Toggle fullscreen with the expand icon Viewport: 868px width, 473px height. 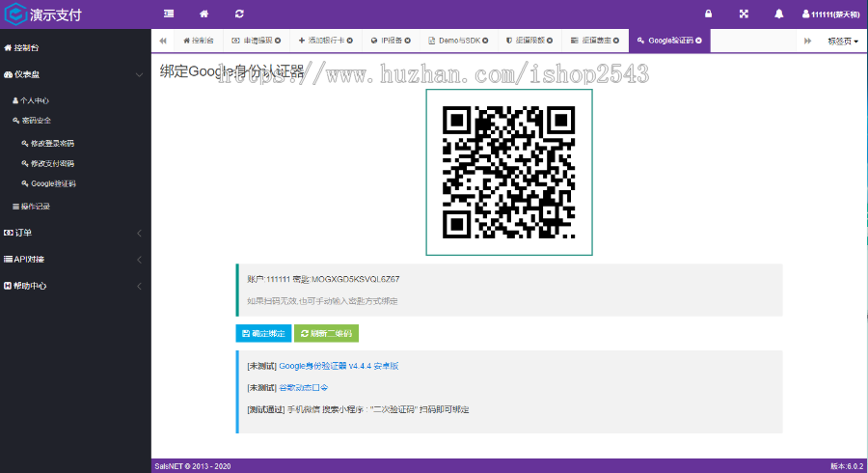(x=744, y=14)
